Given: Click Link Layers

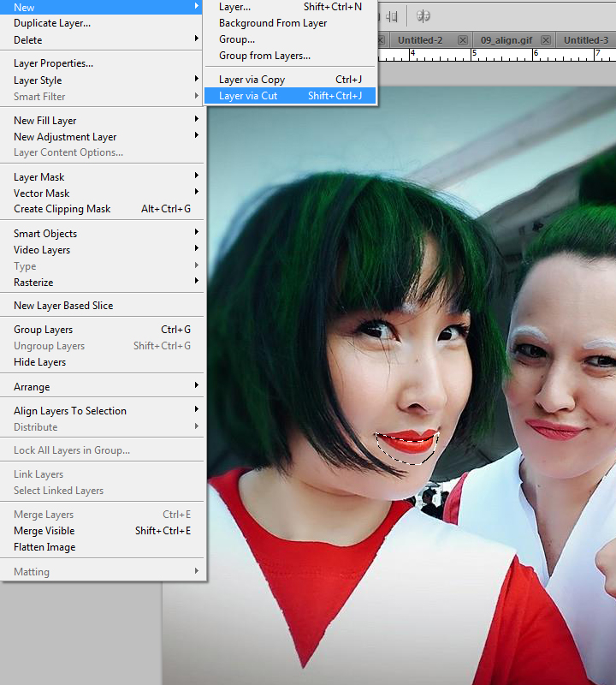Looking at the screenshot, I should [101, 474].
